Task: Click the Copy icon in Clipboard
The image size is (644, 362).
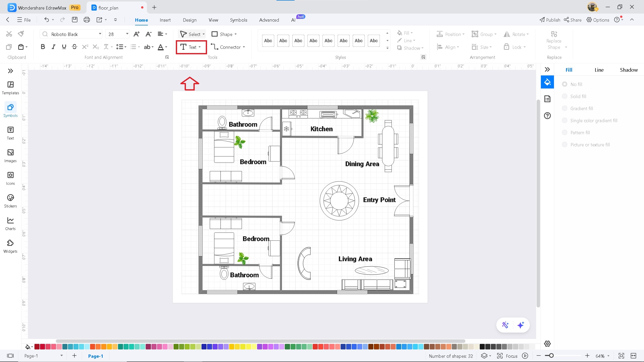Action: [x=9, y=47]
